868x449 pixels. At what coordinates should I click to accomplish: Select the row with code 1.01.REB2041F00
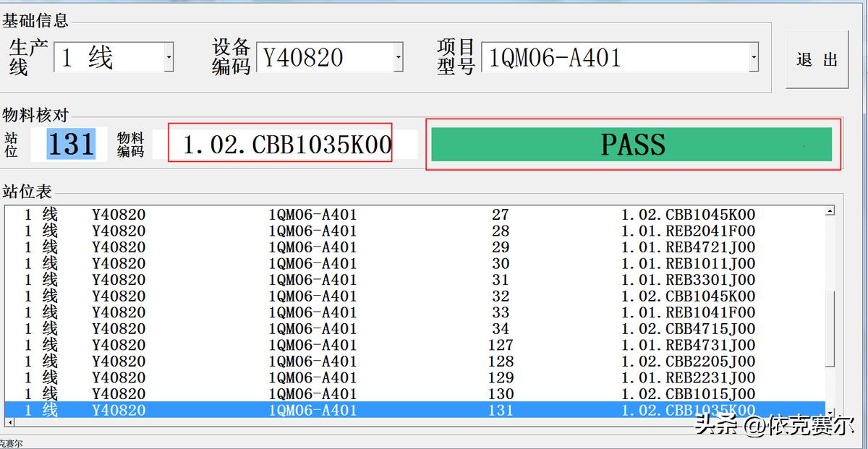click(362, 231)
